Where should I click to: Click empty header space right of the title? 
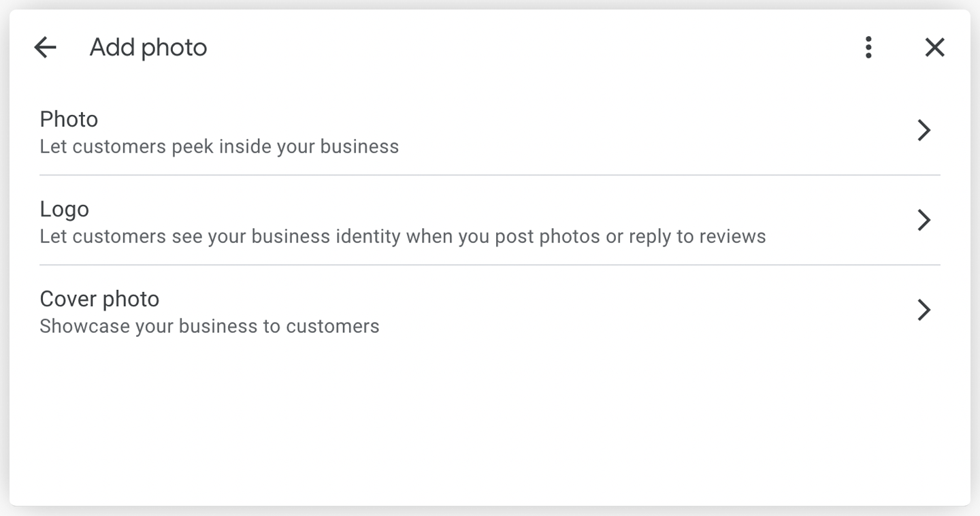coord(517,48)
